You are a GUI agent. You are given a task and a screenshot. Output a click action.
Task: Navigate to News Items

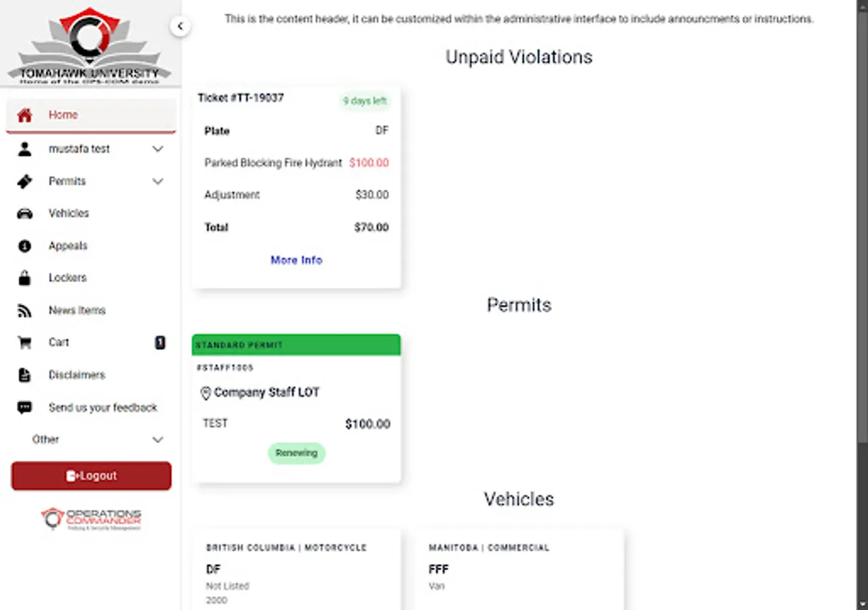pyautogui.click(x=77, y=310)
